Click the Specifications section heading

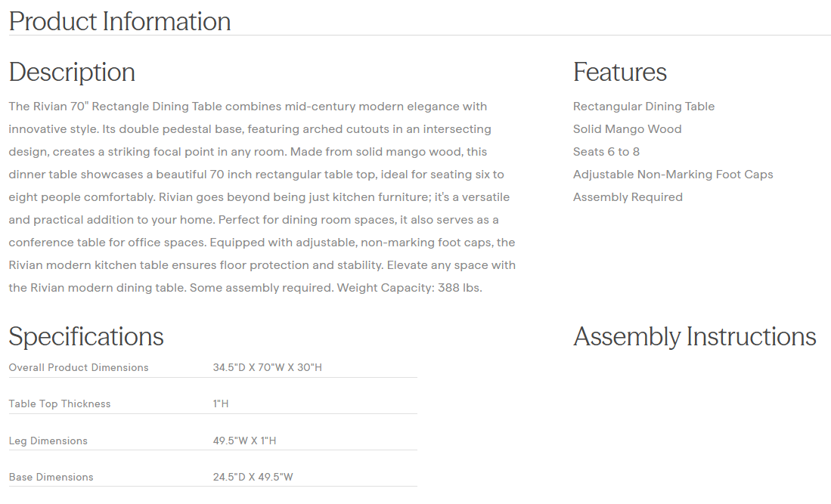(86, 336)
